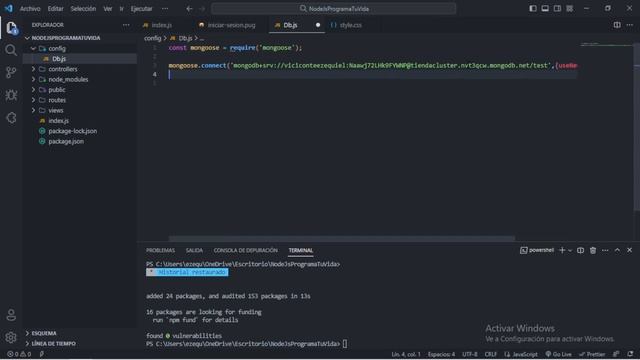This screenshot has height=360, width=640.
Task: Click the editor horizontal scrollbar
Action: (x=342, y=238)
